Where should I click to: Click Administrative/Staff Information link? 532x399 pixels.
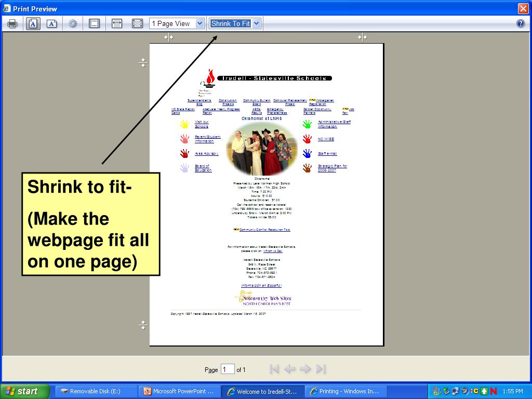[x=334, y=124]
